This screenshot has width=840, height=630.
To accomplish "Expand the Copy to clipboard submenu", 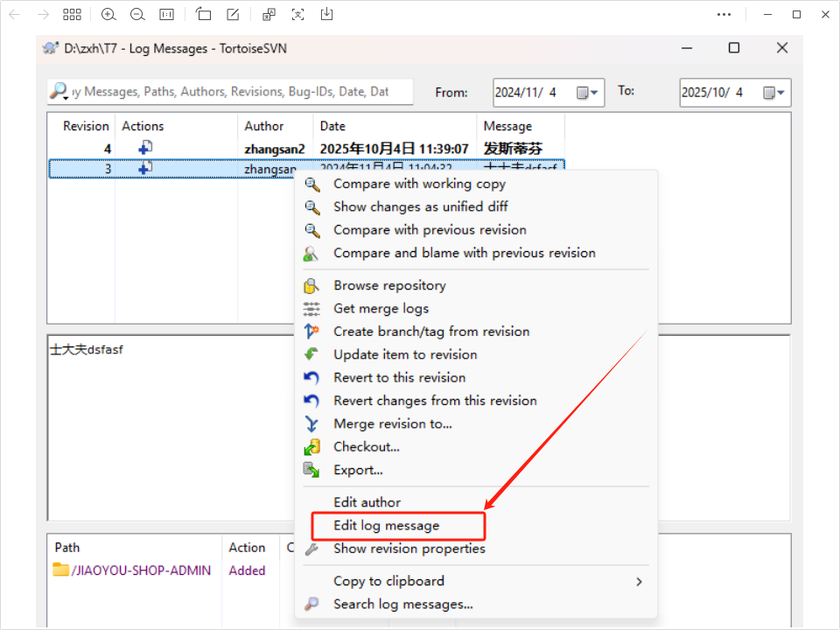I will tap(476, 581).
